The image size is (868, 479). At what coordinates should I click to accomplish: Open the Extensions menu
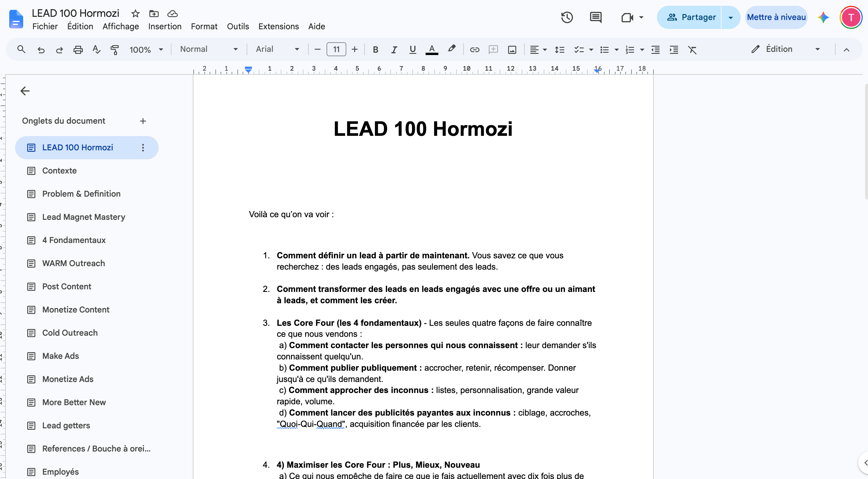pos(279,26)
